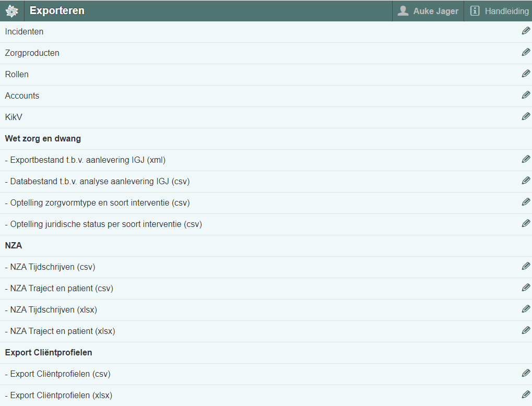Select the pencil icon beside KikV
Viewport: 532px width, 406px height.
click(526, 117)
